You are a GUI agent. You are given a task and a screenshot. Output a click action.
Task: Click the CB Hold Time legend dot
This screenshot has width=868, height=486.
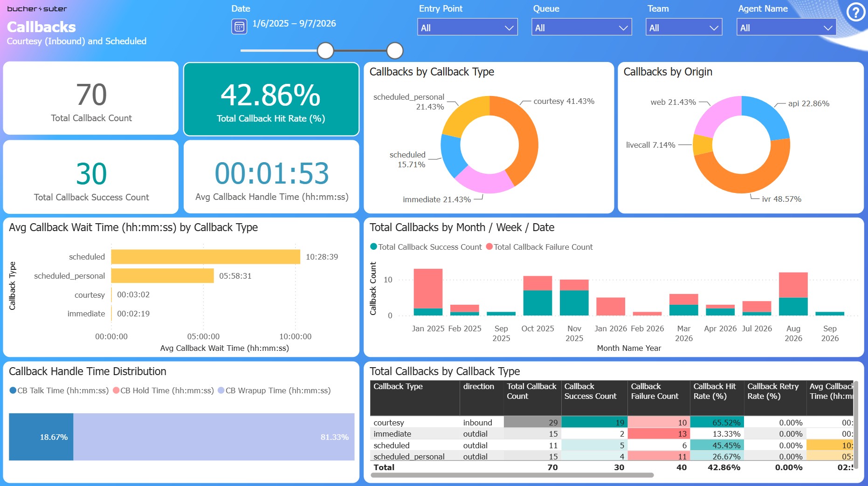coord(116,390)
